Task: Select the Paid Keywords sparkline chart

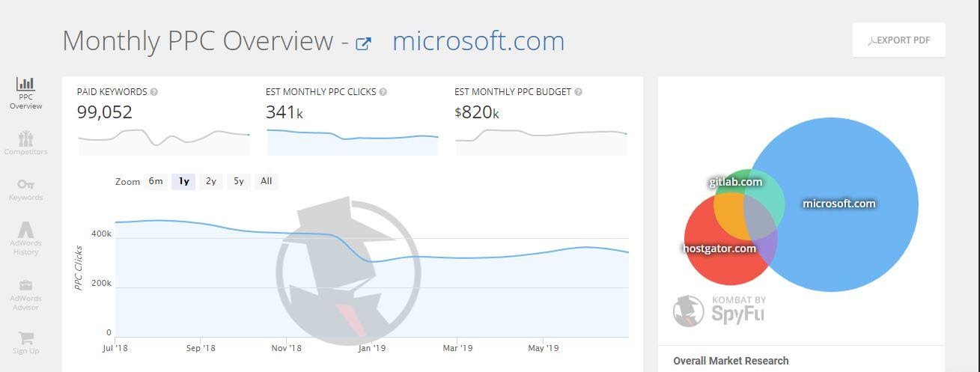Action: tap(164, 140)
